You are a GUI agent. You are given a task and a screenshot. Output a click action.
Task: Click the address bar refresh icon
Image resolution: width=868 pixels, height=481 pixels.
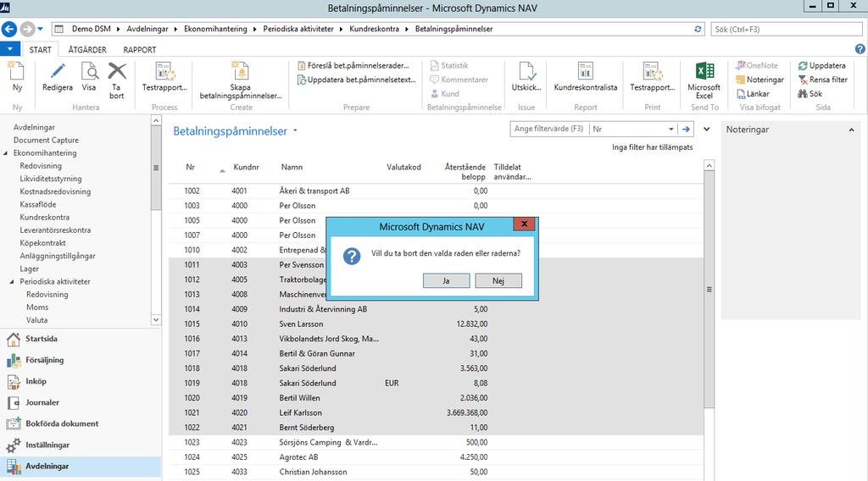click(x=698, y=29)
